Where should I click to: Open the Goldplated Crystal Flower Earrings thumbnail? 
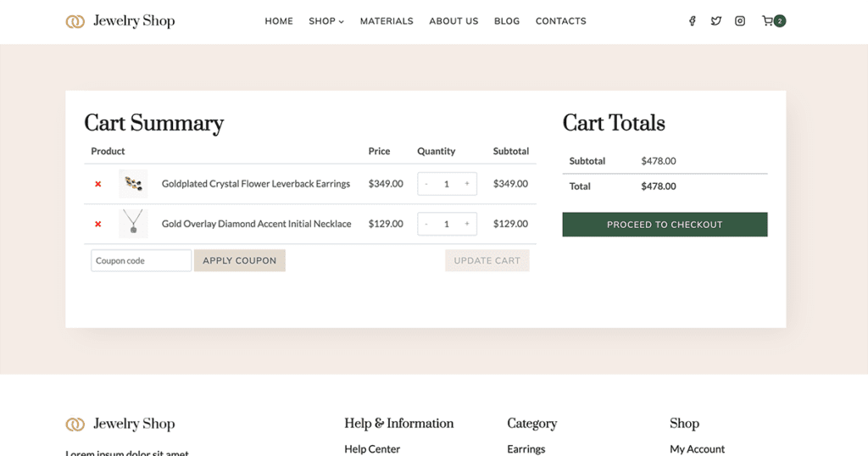(x=133, y=184)
